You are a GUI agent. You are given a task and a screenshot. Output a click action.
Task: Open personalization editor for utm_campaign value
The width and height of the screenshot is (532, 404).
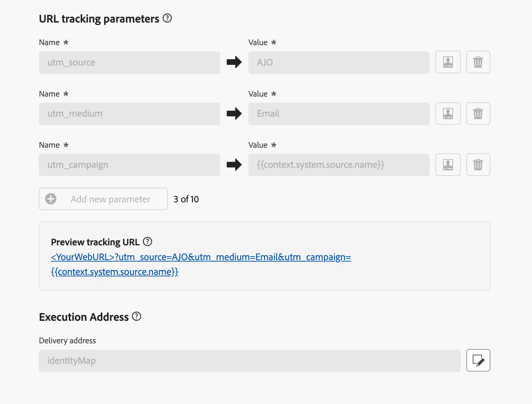coord(448,165)
